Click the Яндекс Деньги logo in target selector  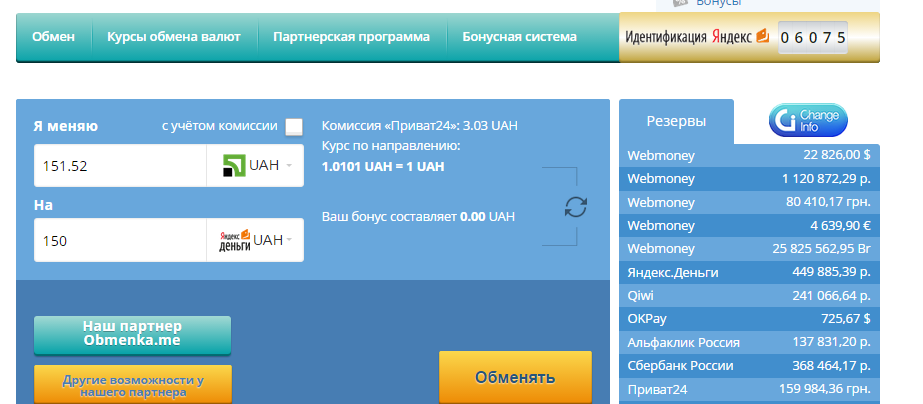(x=235, y=240)
